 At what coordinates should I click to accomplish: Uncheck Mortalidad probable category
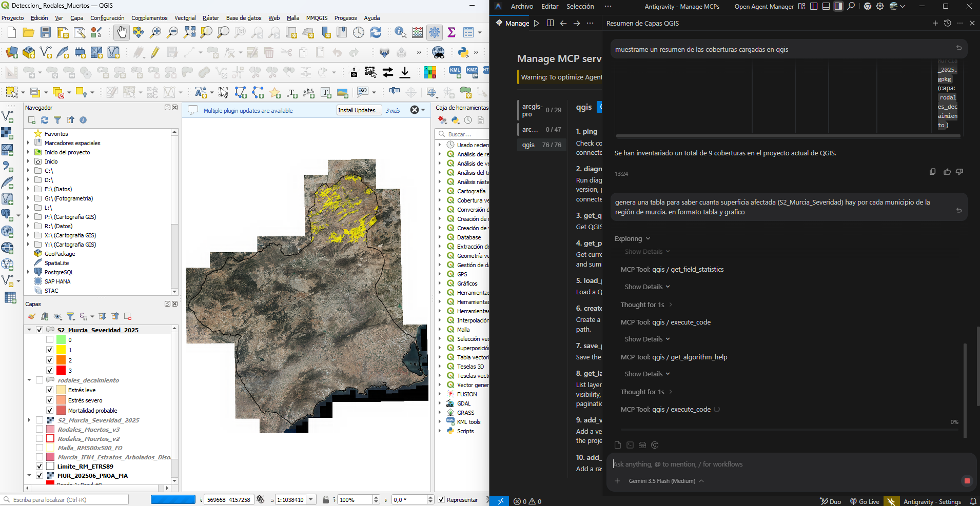[x=50, y=410]
